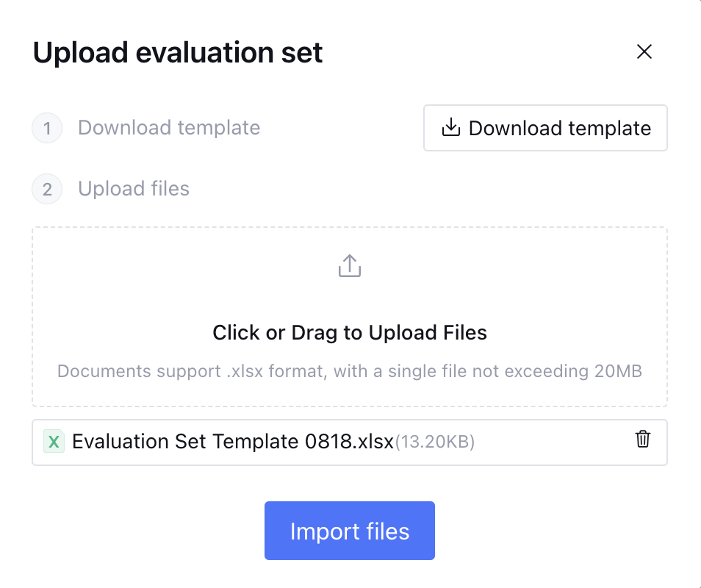Viewport: 701px width, 588px height.
Task: Click the "Click or Drag to Upload Files" text
Action: click(350, 333)
